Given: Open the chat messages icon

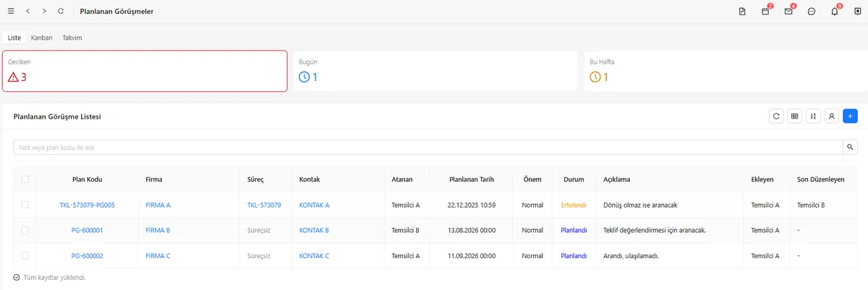Looking at the screenshot, I should click(812, 12).
